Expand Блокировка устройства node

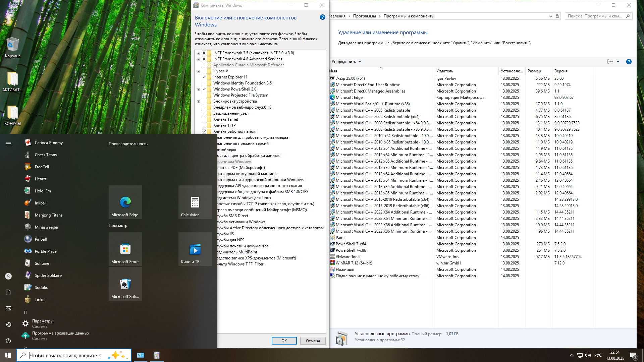point(198,102)
